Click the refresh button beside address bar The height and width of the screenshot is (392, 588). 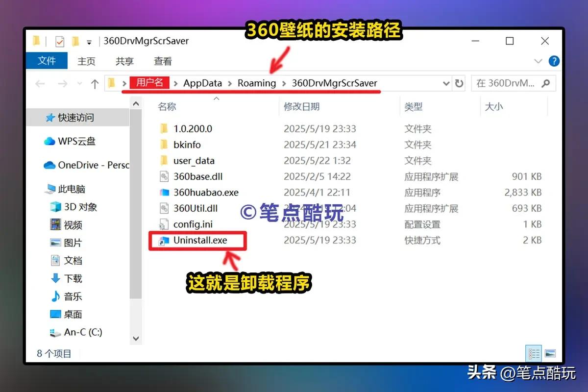(459, 83)
